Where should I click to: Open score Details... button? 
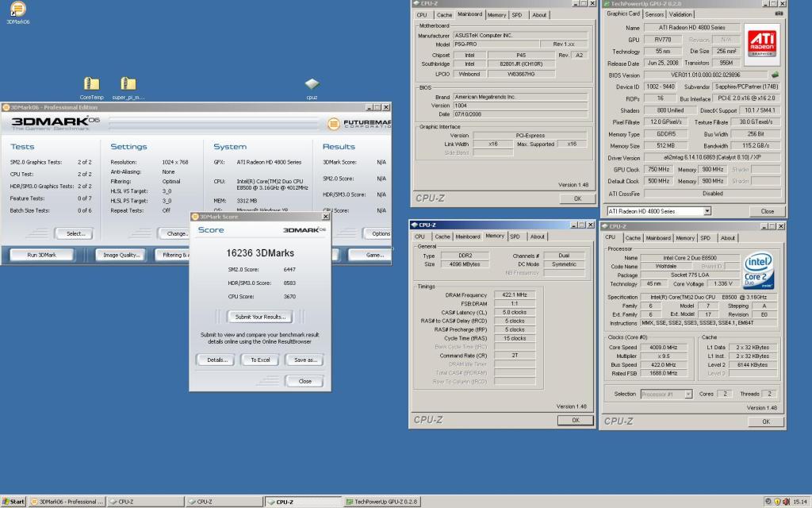point(217,360)
